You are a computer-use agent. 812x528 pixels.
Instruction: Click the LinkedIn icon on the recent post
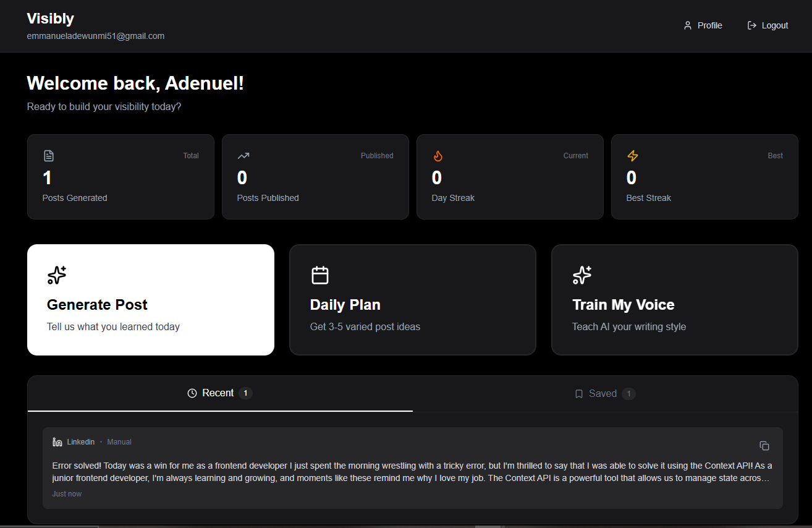click(x=58, y=441)
